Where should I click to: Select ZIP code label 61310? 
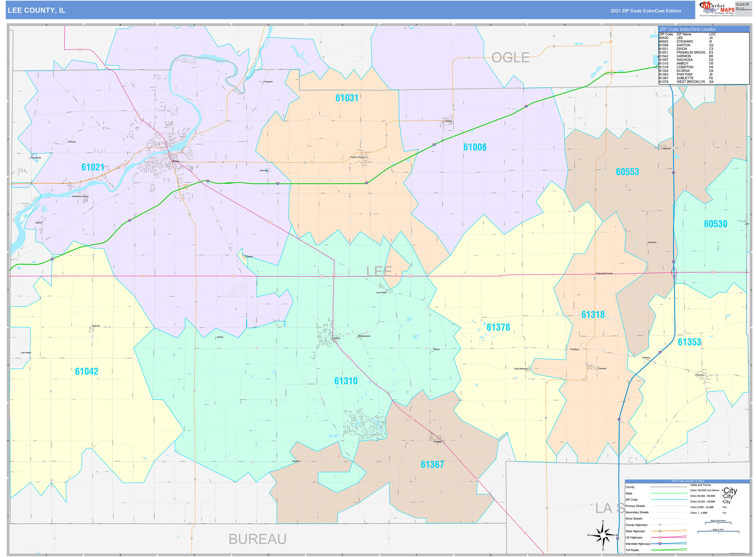pos(346,381)
